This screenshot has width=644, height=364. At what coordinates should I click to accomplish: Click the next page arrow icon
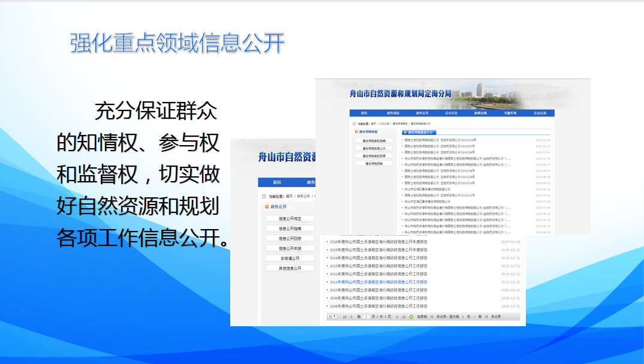click(396, 317)
